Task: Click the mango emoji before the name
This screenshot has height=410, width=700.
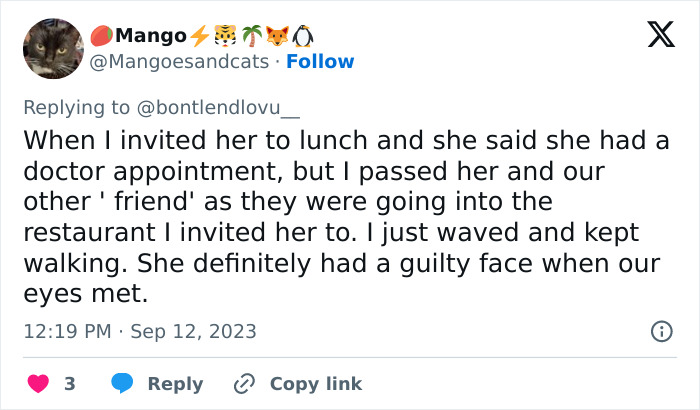Action: (x=103, y=36)
